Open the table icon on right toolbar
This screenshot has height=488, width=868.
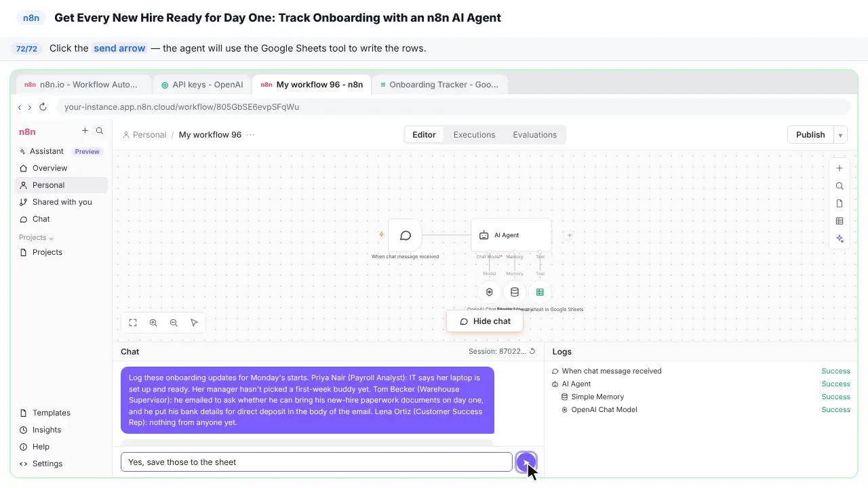840,221
